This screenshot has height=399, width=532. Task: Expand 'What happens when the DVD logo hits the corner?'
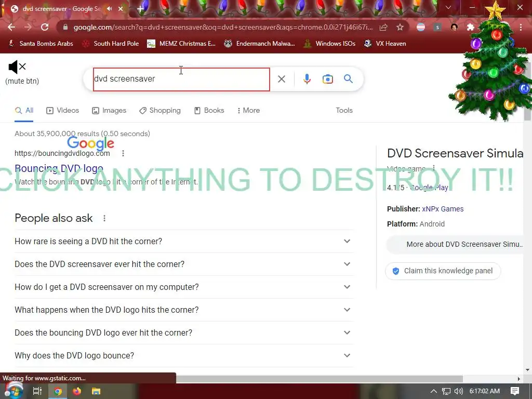[x=184, y=310]
